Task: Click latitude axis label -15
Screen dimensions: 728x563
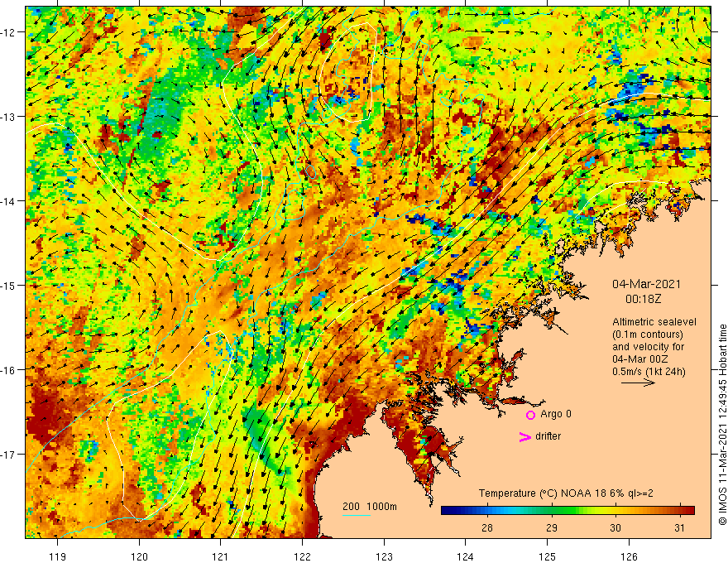Action: [x=9, y=285]
